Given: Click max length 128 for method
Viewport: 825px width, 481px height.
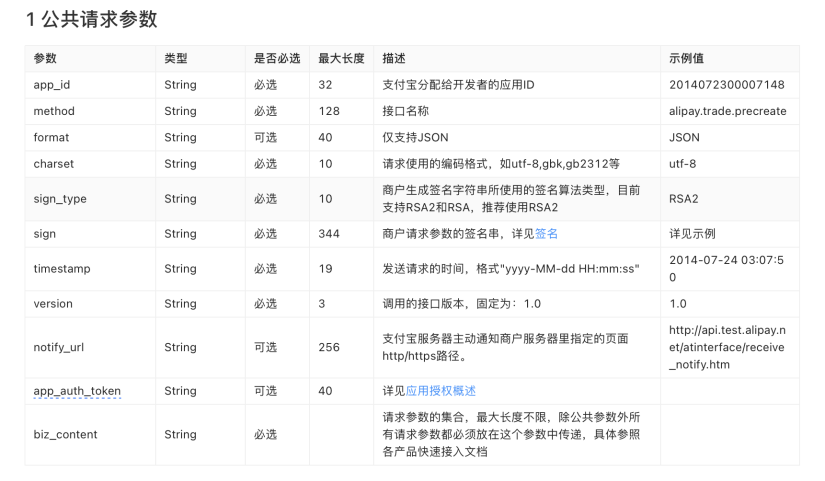Looking at the screenshot, I should 329,111.
